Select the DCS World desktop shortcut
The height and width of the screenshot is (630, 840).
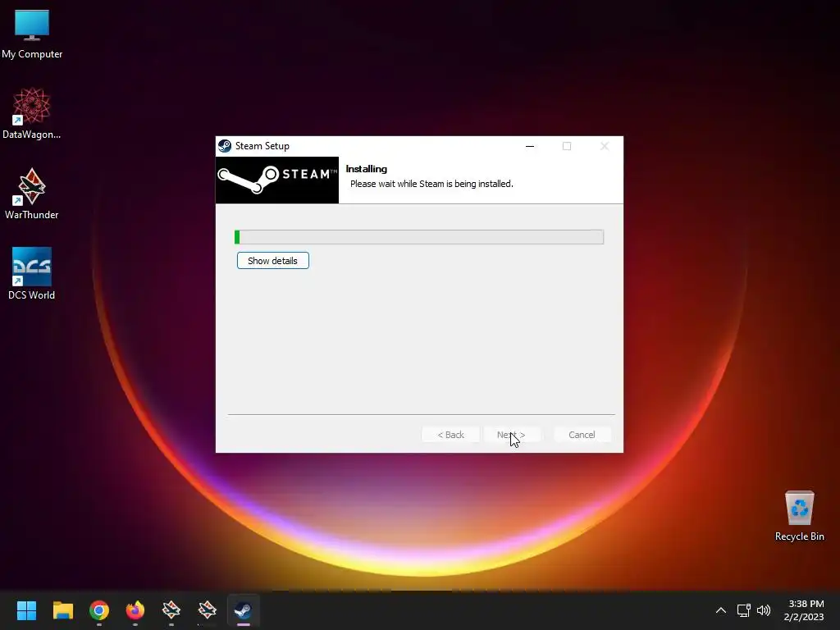[x=32, y=274]
